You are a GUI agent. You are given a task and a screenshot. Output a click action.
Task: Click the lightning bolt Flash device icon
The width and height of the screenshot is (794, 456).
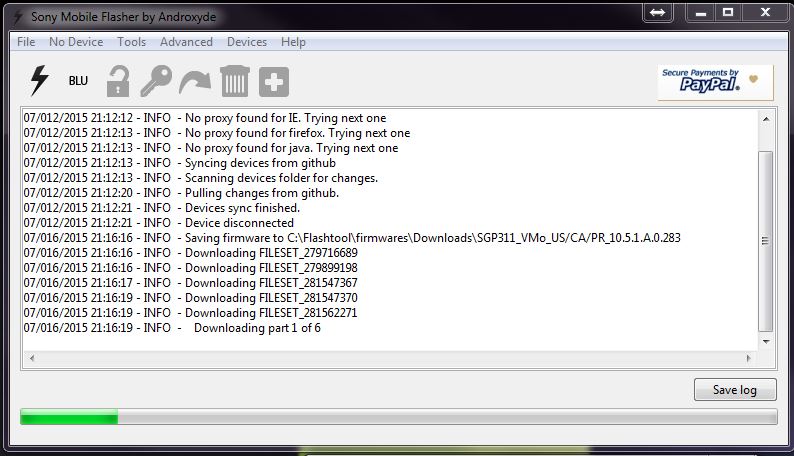tap(39, 80)
